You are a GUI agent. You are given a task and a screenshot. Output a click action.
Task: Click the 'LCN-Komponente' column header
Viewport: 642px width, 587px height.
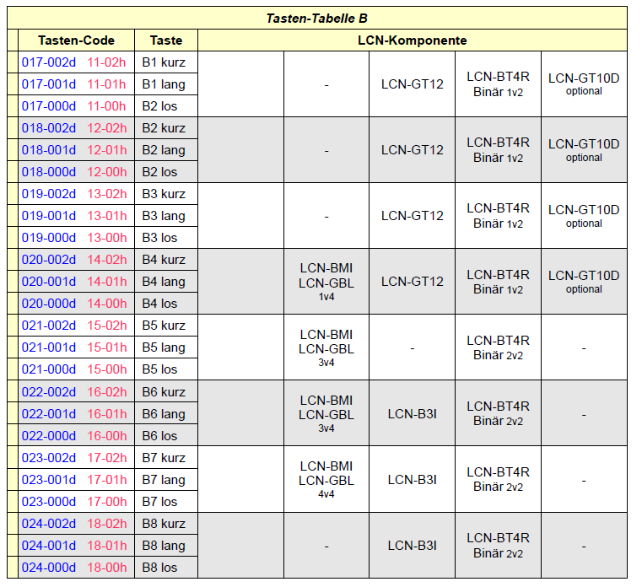click(412, 40)
